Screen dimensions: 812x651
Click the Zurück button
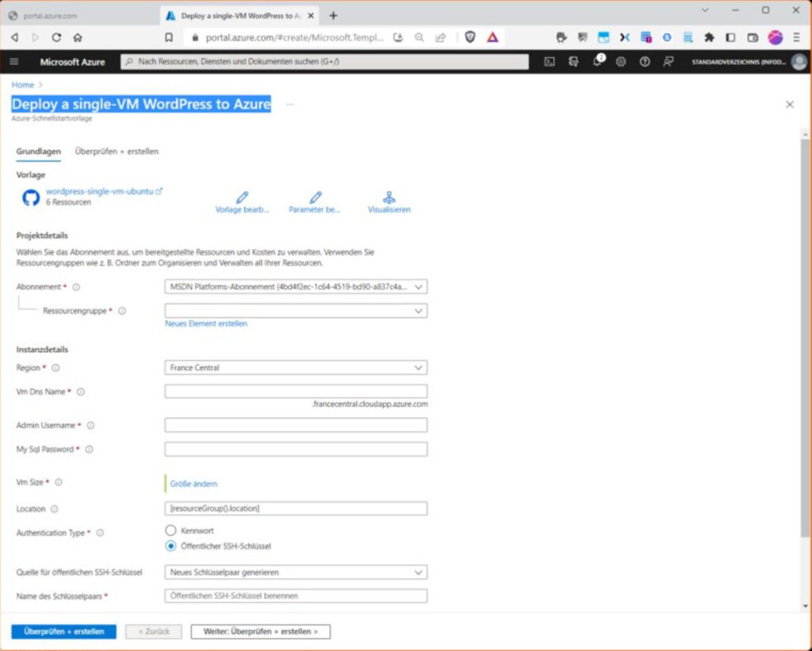click(154, 632)
